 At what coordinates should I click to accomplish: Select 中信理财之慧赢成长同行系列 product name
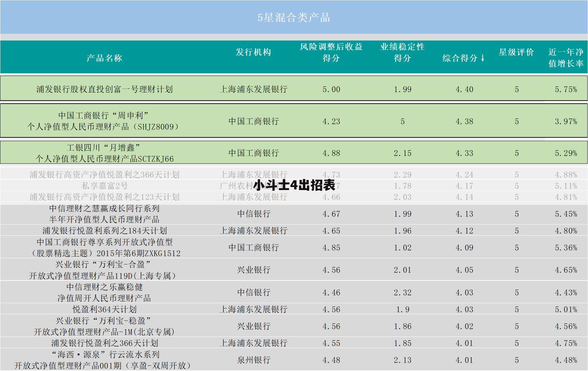point(104,214)
